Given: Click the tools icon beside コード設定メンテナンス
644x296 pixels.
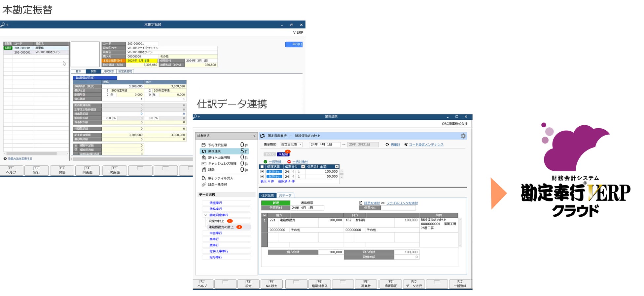Looking at the screenshot, I should tap(406, 145).
